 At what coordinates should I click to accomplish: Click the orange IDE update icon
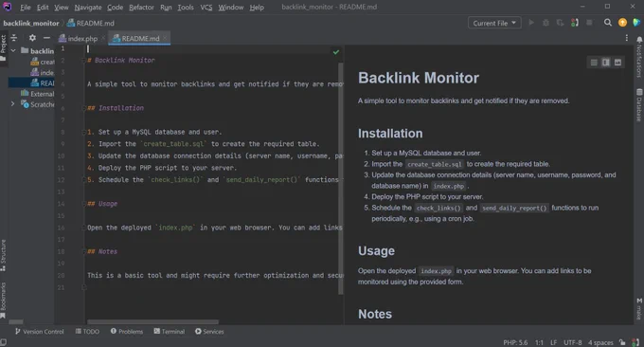622,23
